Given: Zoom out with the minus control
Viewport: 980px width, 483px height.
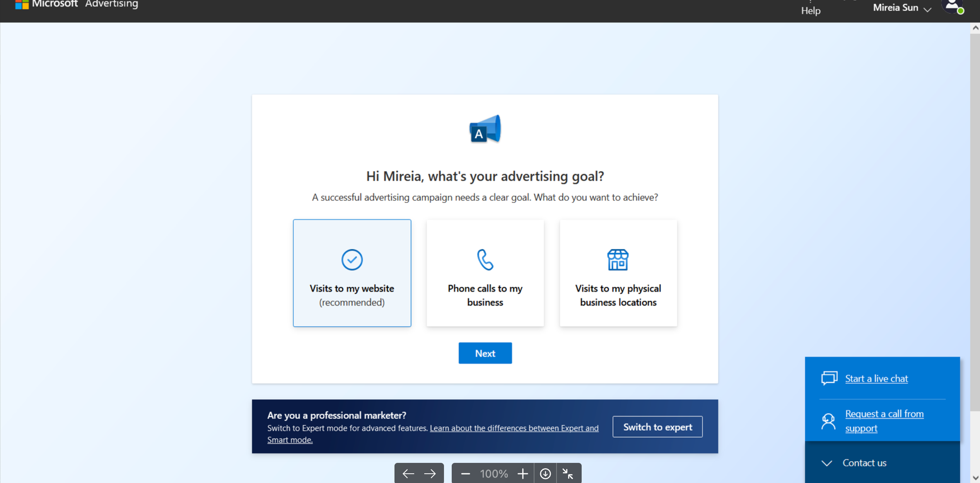Looking at the screenshot, I should point(466,473).
